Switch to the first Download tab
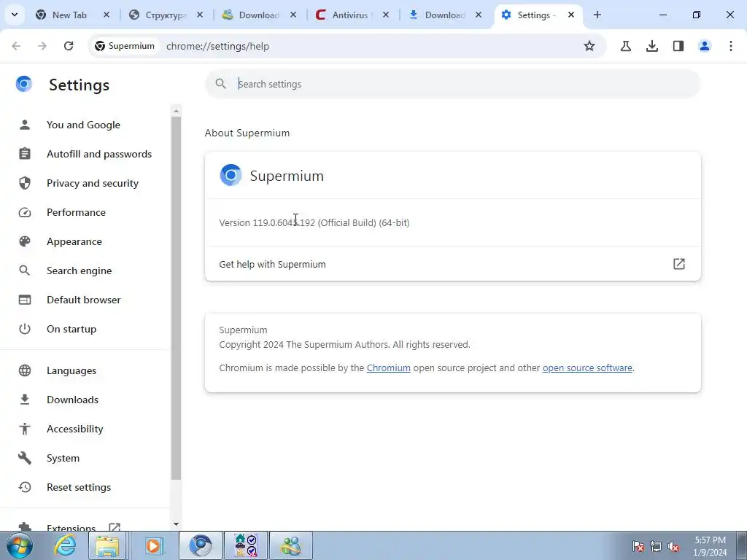The image size is (747, 560). 258,15
